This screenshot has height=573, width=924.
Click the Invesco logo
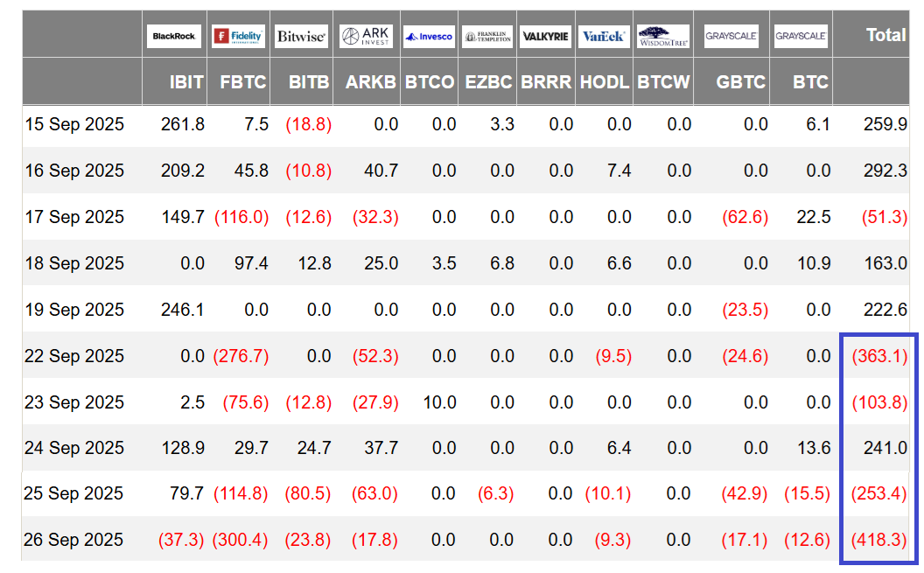tap(429, 36)
